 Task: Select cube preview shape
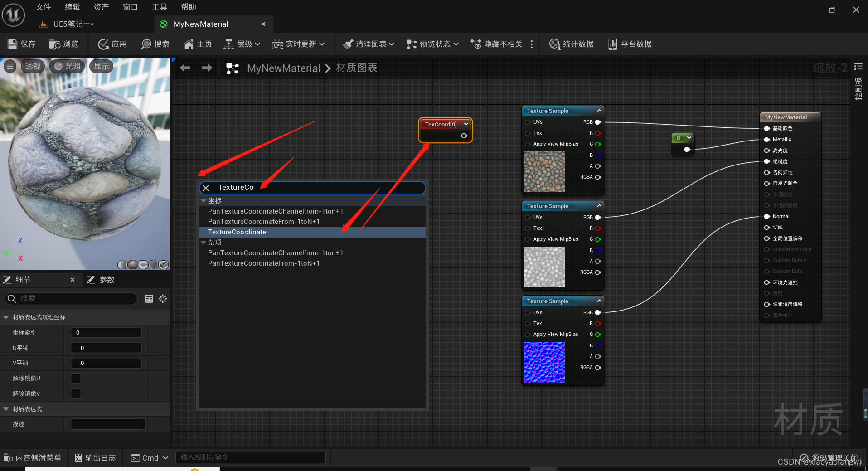[153, 265]
